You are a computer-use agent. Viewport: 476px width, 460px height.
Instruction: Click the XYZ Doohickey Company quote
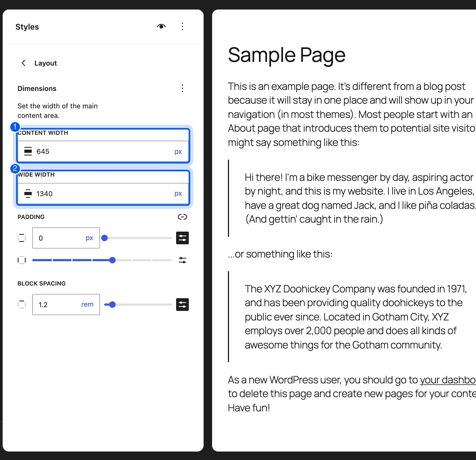pyautogui.click(x=356, y=317)
